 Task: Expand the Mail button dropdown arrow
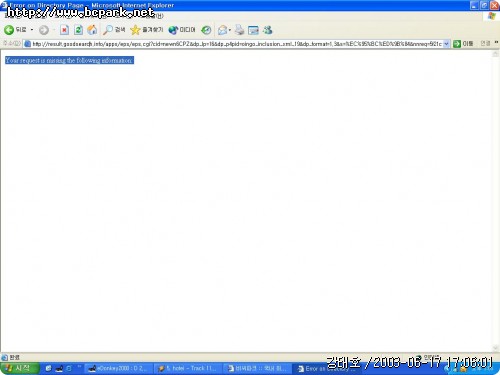(x=230, y=30)
